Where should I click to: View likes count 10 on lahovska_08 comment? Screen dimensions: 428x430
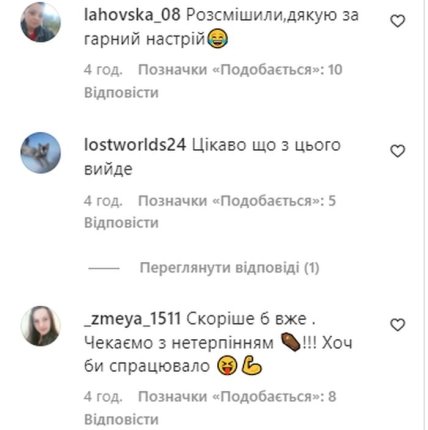[240, 70]
